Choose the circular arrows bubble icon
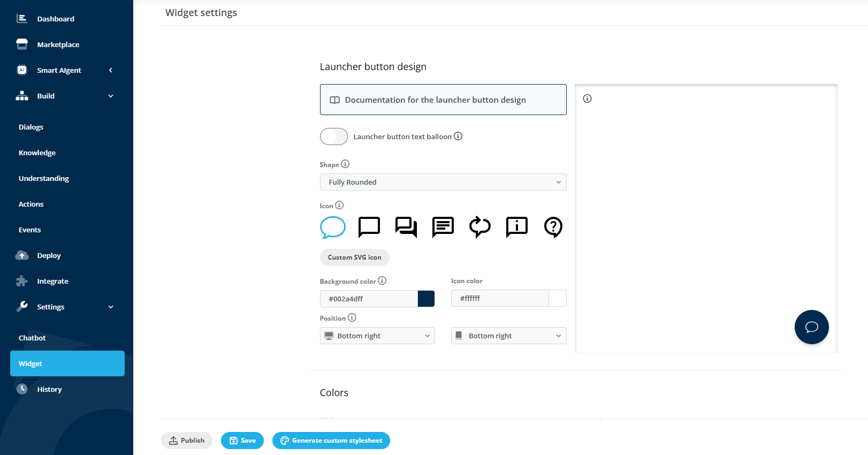The height and width of the screenshot is (455, 868). point(480,227)
